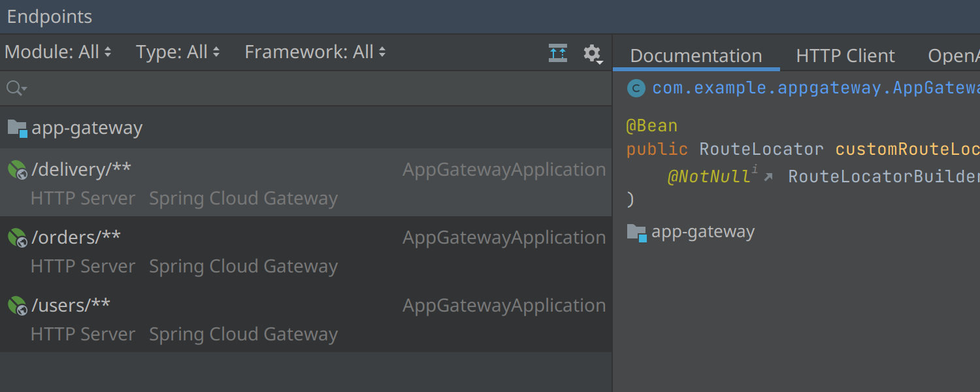The width and height of the screenshot is (980, 392).
Task: Click the RouteLocatorBuilder parameter type
Action: tap(884, 176)
